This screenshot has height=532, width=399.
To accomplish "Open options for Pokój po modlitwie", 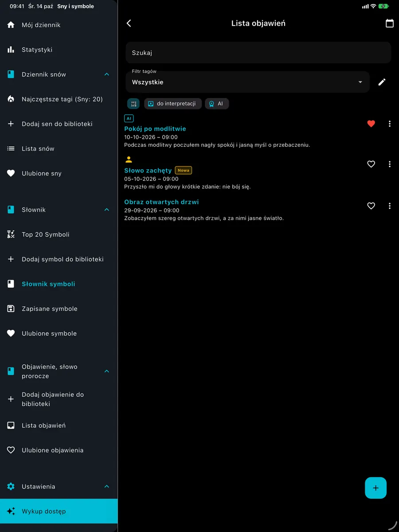I will pos(390,124).
